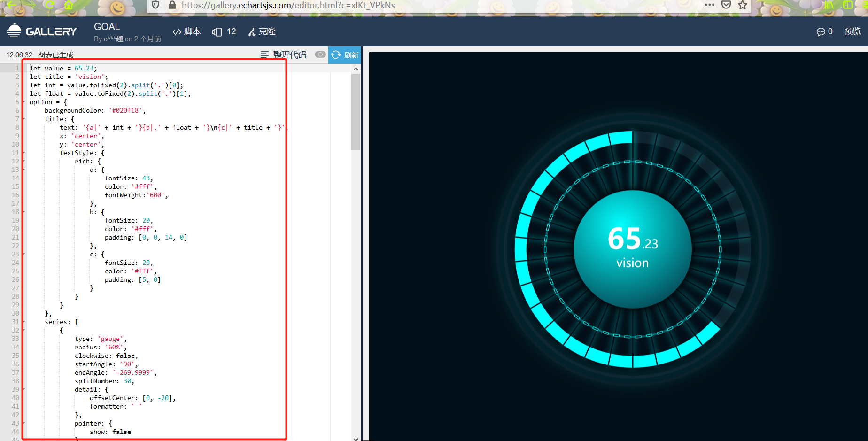Click the fontWeight '600' value

point(155,195)
